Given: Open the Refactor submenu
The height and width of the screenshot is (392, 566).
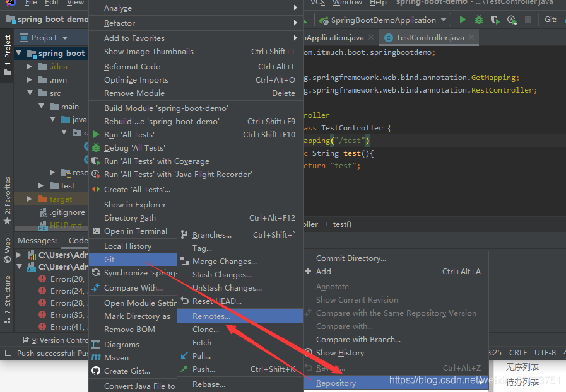Looking at the screenshot, I should coord(196,23).
